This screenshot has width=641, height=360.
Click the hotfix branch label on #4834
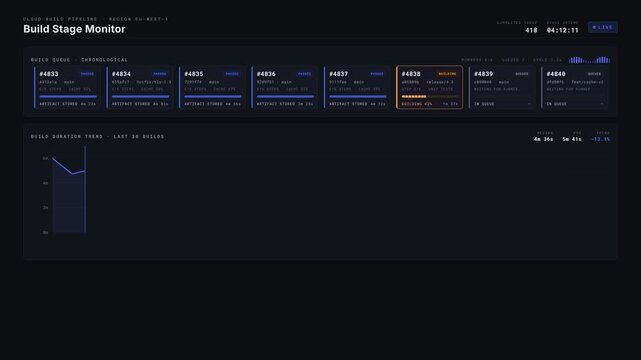click(x=154, y=82)
